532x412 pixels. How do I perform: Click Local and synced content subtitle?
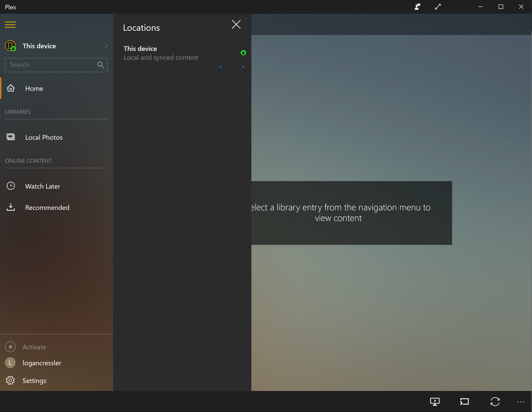click(160, 58)
